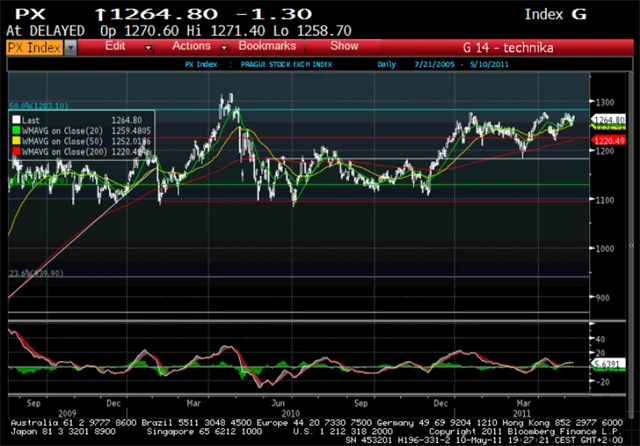Click the 1264.80 last price axis tag
Image resolution: width=640 pixels, height=446 pixels.
point(609,120)
